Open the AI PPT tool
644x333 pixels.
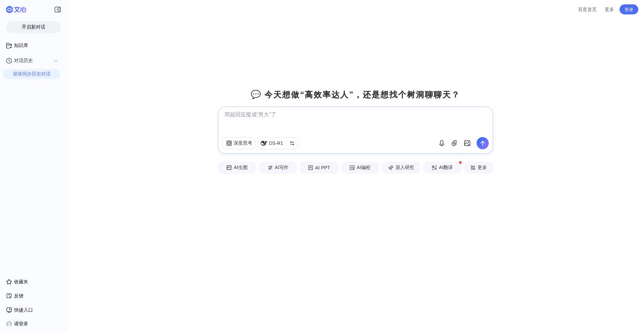click(319, 168)
